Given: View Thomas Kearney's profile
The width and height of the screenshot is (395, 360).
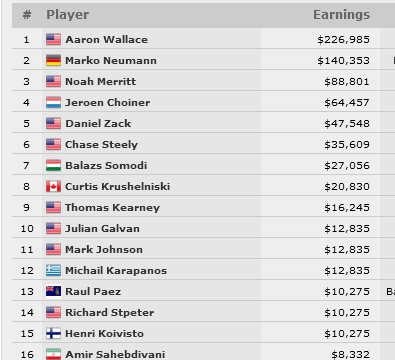Looking at the screenshot, I should pyautogui.click(x=112, y=207).
